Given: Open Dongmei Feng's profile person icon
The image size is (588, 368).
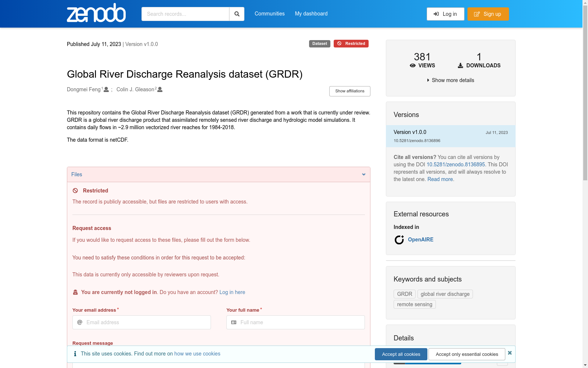Looking at the screenshot, I should [x=106, y=89].
